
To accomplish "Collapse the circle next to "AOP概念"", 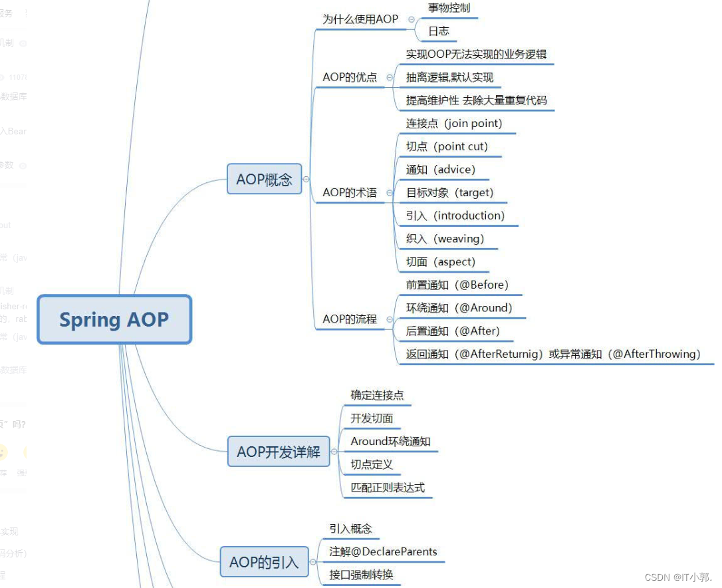I will pyautogui.click(x=306, y=179).
